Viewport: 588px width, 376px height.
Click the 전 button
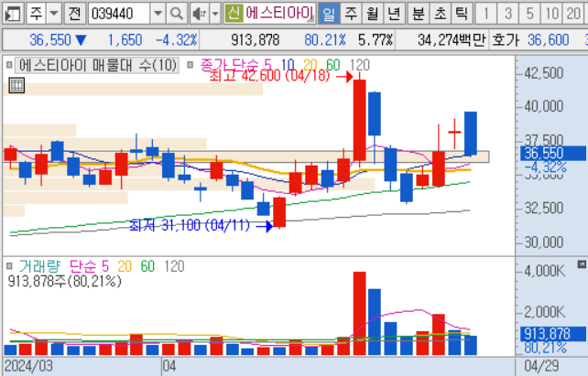pos(74,14)
